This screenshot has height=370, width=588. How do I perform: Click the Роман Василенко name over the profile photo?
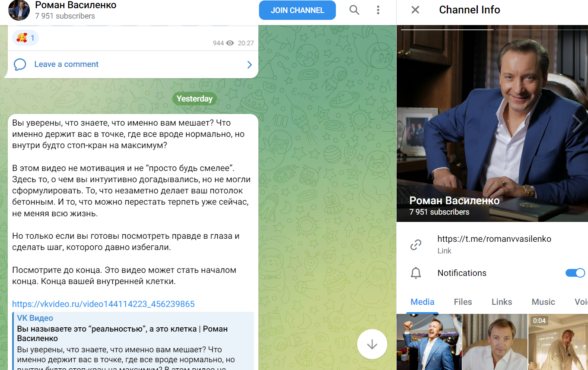[455, 201]
